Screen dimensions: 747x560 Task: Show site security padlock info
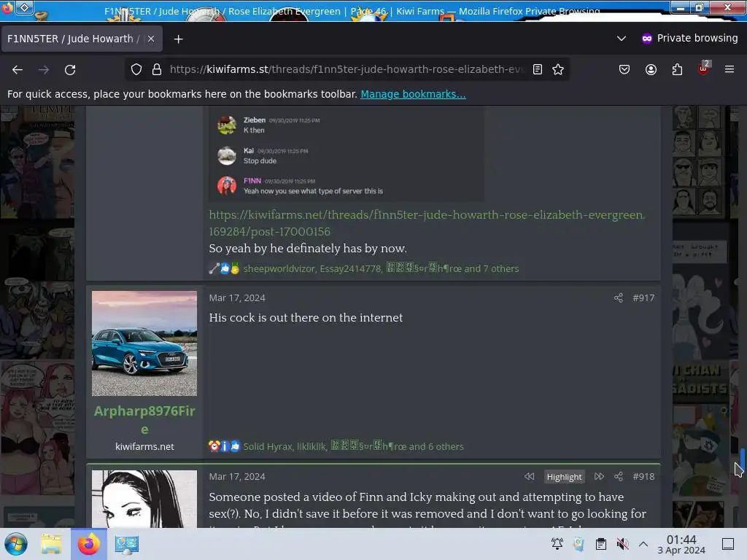coord(157,69)
